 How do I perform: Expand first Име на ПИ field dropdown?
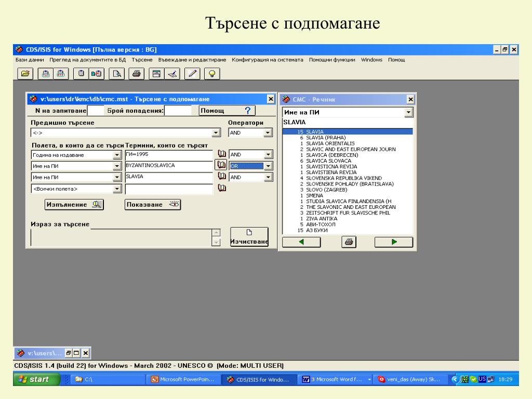(117, 166)
